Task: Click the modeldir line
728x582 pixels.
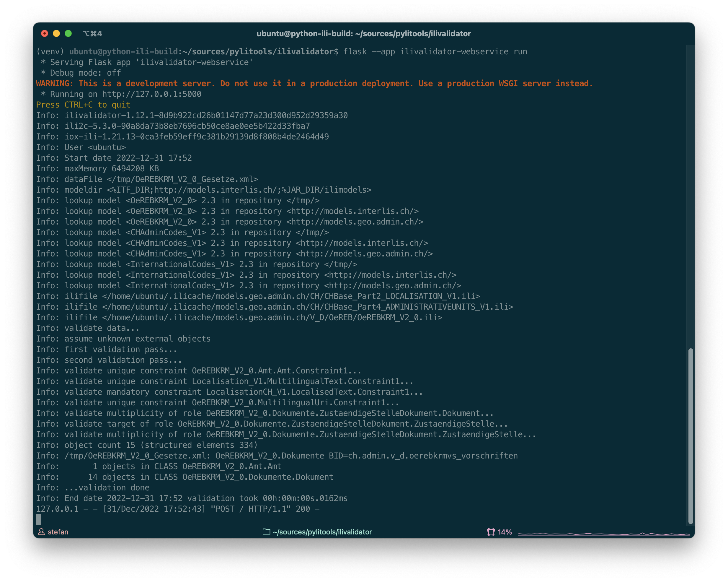Action: (x=204, y=190)
